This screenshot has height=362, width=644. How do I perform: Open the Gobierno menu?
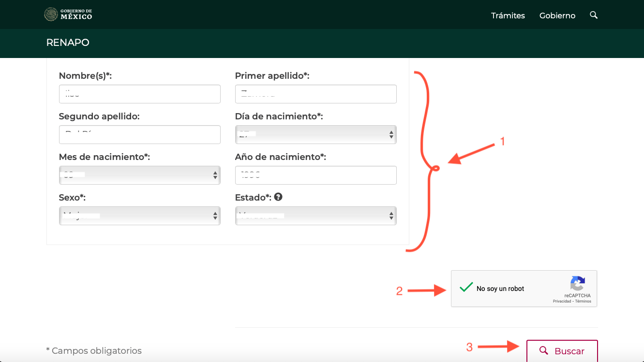[557, 15]
